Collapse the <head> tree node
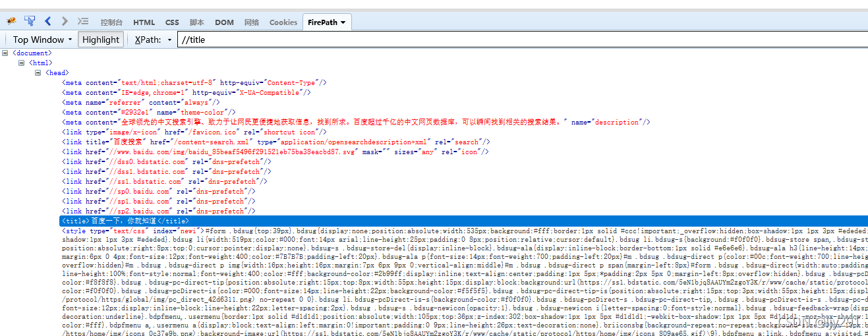 click(x=38, y=72)
